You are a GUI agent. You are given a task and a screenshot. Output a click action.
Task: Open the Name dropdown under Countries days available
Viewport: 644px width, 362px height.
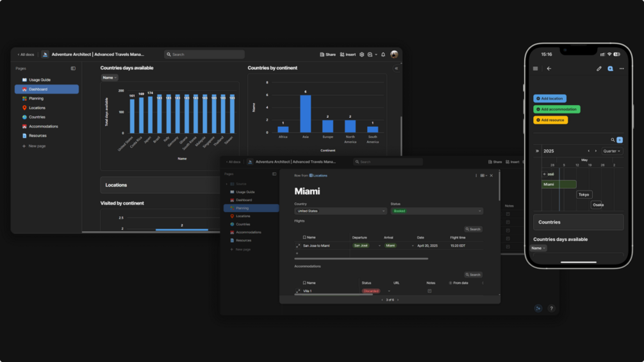(110, 78)
